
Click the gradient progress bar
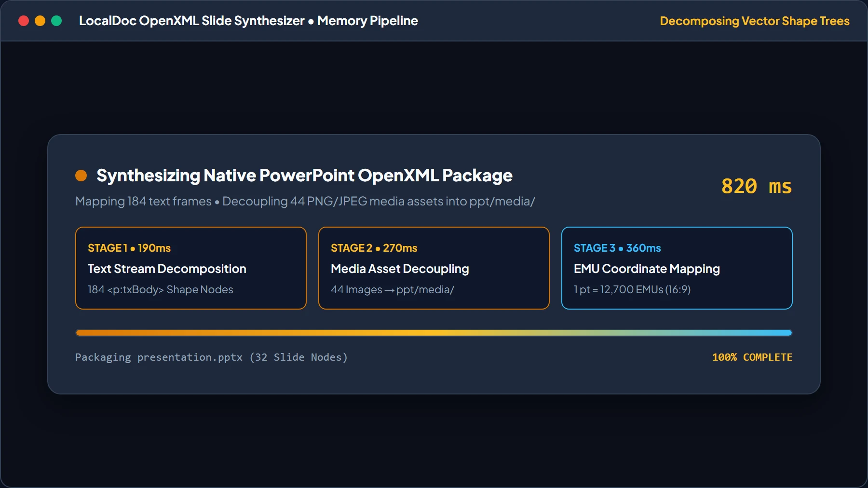434,333
